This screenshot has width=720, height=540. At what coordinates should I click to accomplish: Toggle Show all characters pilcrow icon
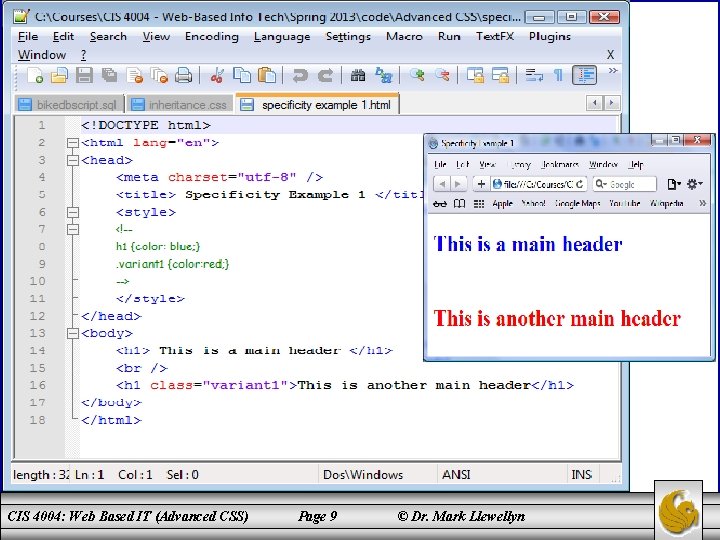558,75
